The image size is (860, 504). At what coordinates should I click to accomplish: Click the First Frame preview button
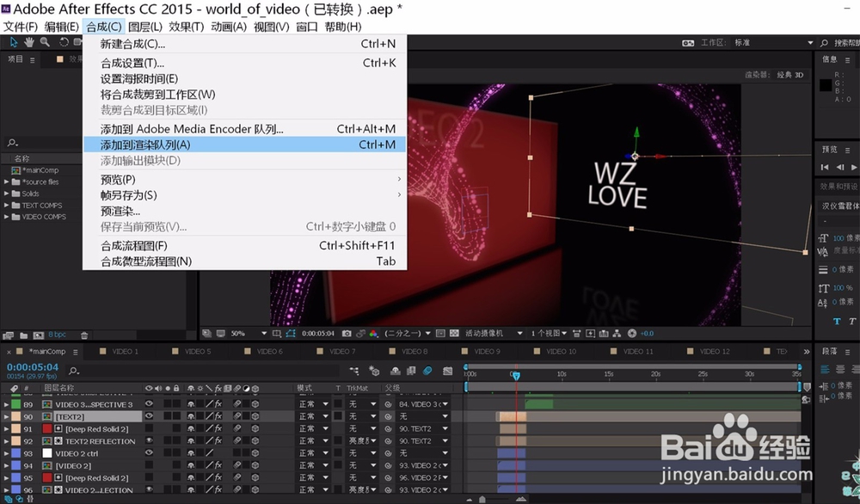tap(825, 167)
